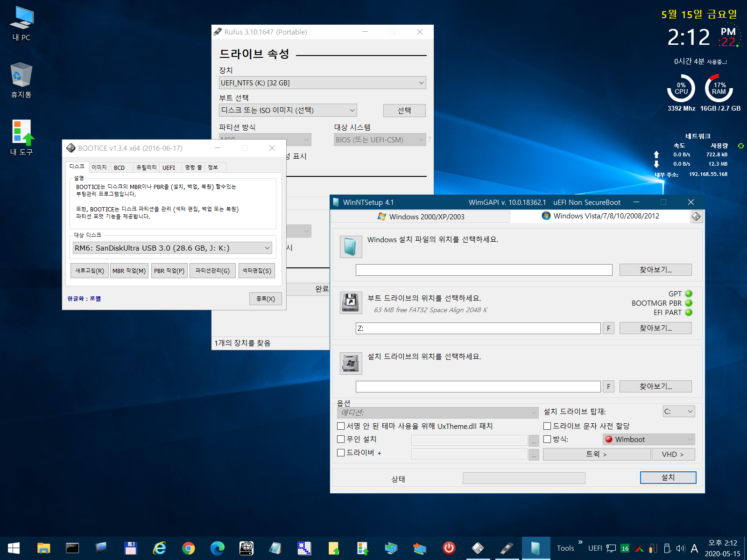
Task: Switch to BOOTICE UEFI tab
Action: (169, 168)
